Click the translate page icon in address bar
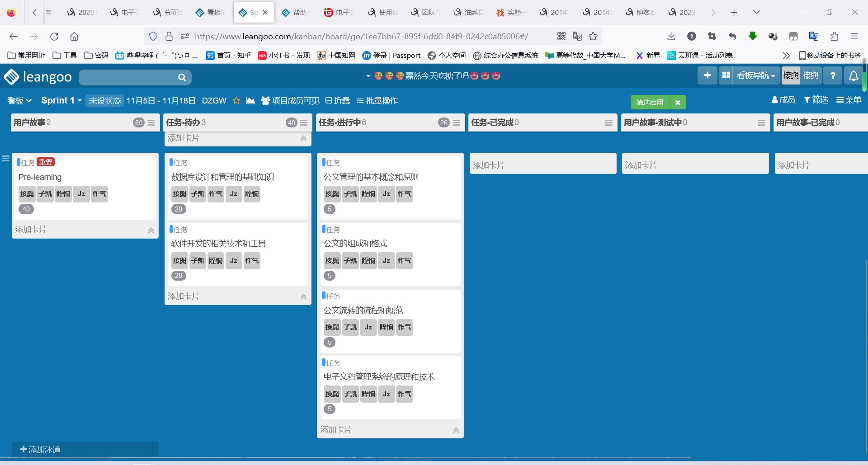 tap(577, 36)
